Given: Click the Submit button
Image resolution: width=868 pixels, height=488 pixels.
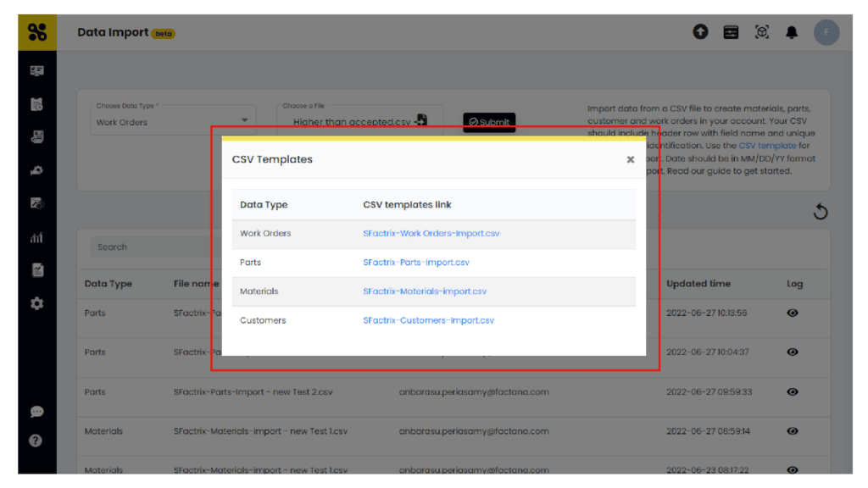Looking at the screenshot, I should pyautogui.click(x=489, y=122).
